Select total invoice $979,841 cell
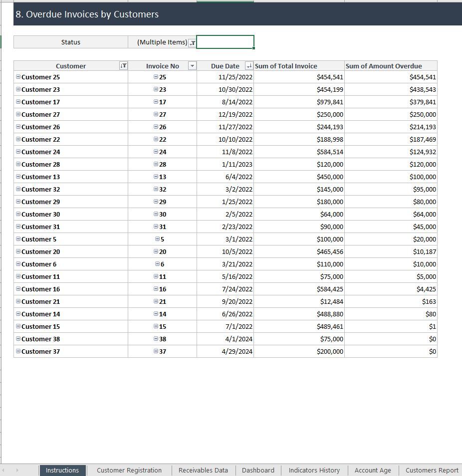The width and height of the screenshot is (462, 476). click(299, 102)
